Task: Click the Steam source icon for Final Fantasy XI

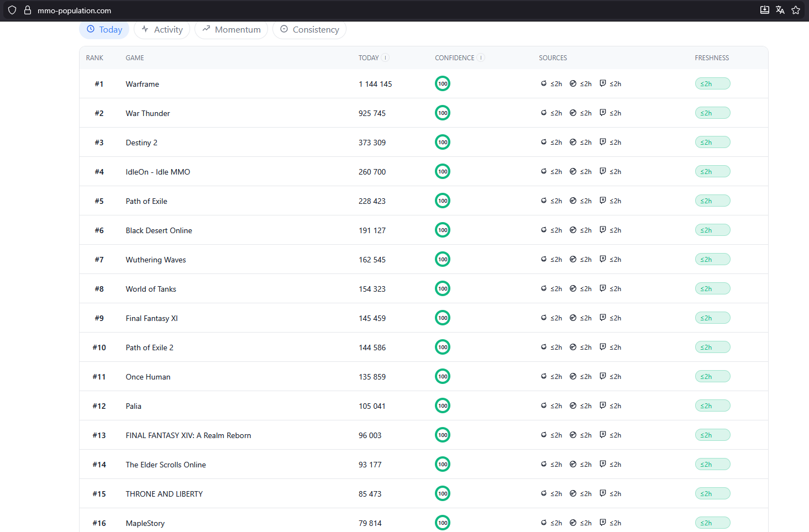Action: click(573, 318)
